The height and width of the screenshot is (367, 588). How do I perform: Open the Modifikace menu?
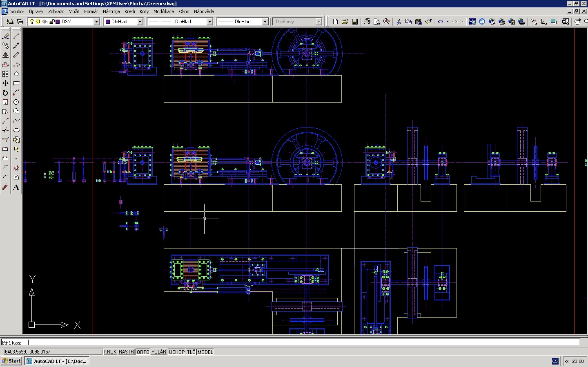pos(164,11)
